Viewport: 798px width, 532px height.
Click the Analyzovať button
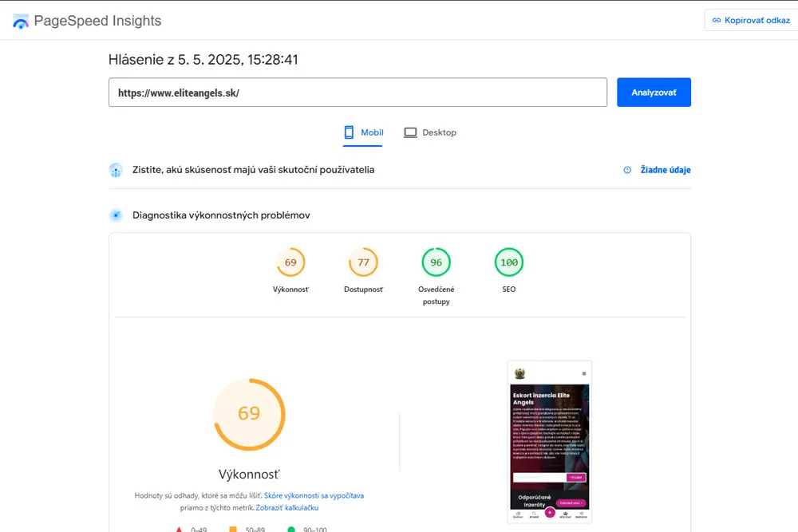pyautogui.click(x=654, y=93)
